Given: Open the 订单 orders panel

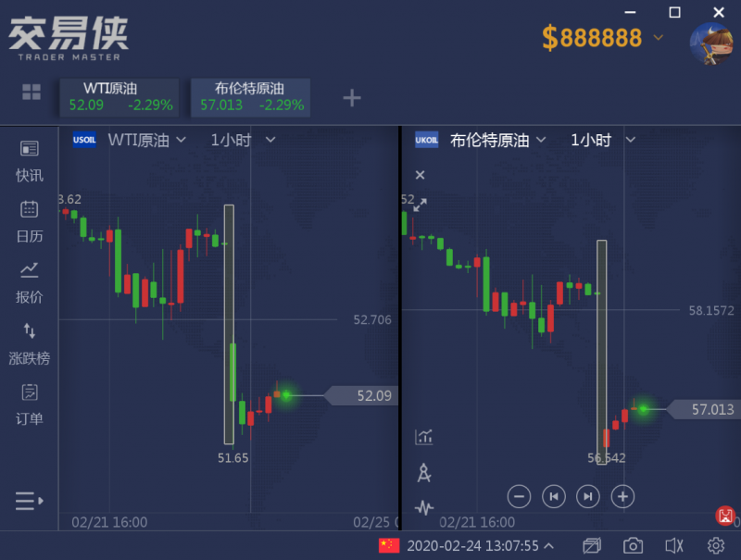Looking at the screenshot, I should [30, 404].
